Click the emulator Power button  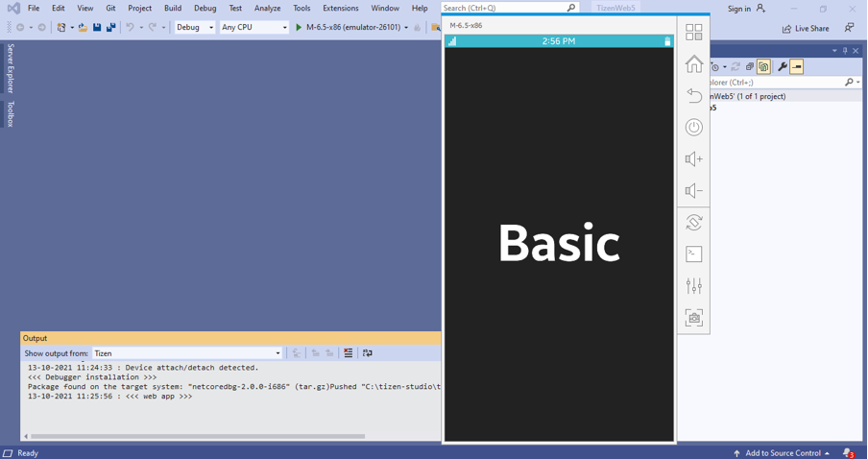pyautogui.click(x=693, y=128)
